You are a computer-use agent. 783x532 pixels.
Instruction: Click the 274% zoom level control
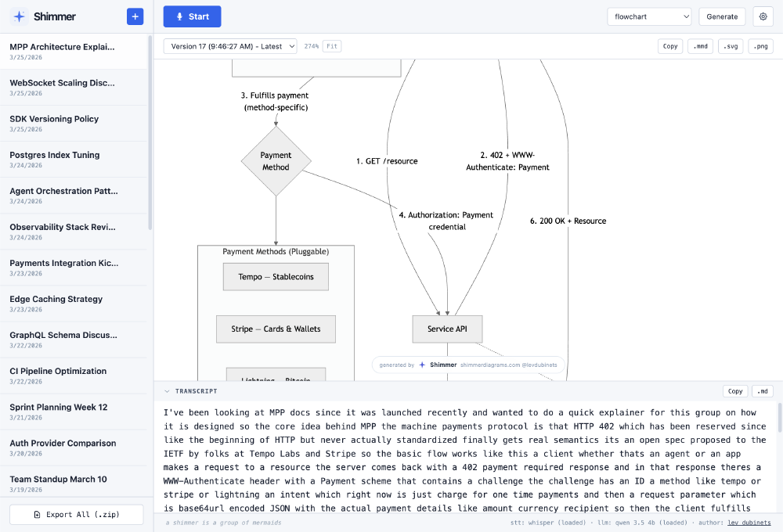pyautogui.click(x=312, y=46)
